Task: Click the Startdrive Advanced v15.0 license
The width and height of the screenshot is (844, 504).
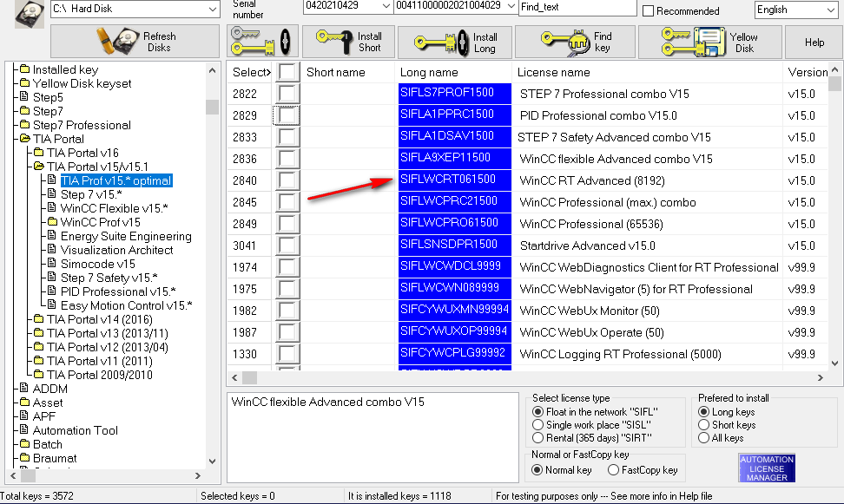Action: tap(587, 245)
